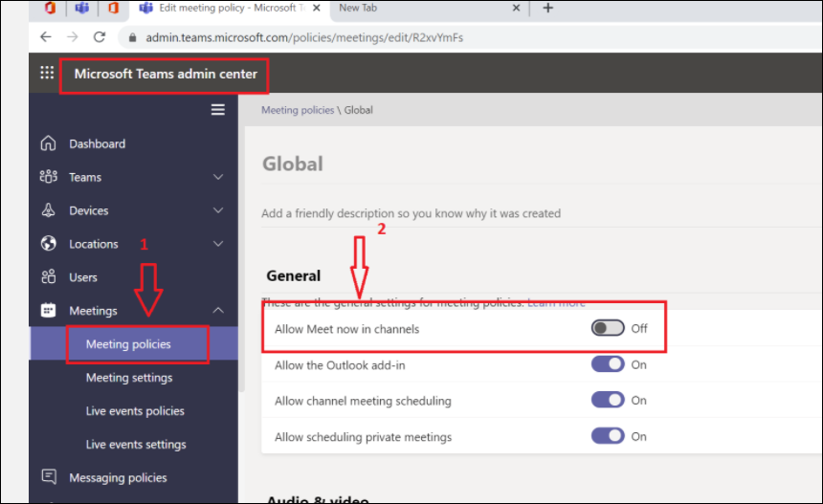The image size is (823, 504).
Task: Collapse the Meetings menu chevron
Action: [x=218, y=310]
